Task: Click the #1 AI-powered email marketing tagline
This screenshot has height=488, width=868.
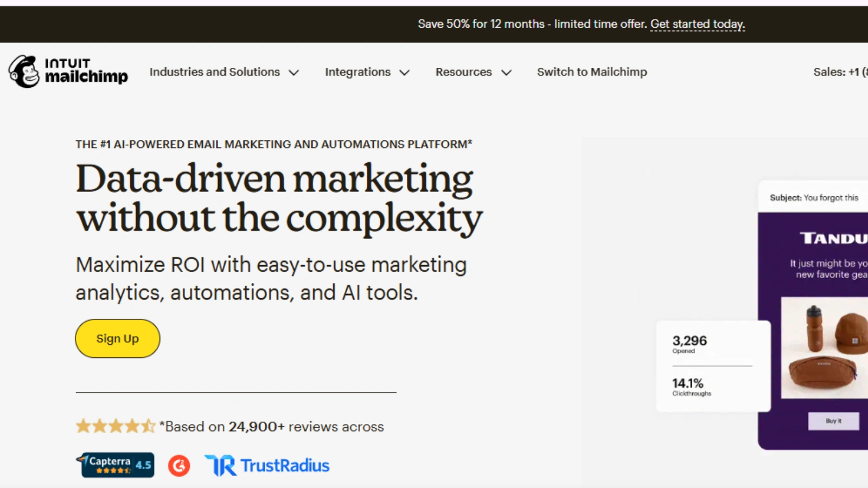Action: pos(274,144)
